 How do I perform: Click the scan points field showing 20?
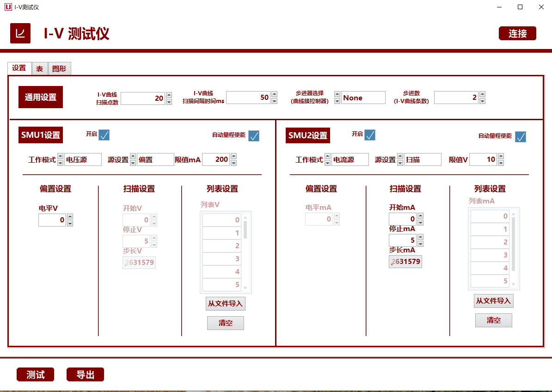[142, 98]
